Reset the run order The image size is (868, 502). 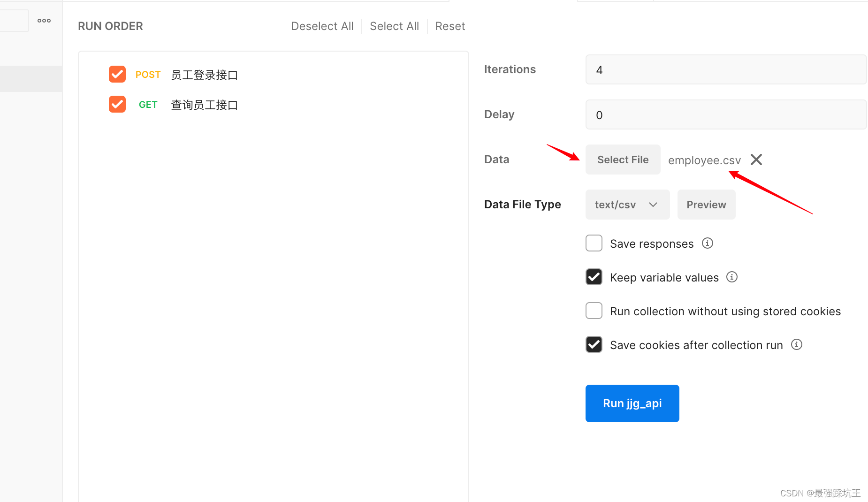point(450,26)
